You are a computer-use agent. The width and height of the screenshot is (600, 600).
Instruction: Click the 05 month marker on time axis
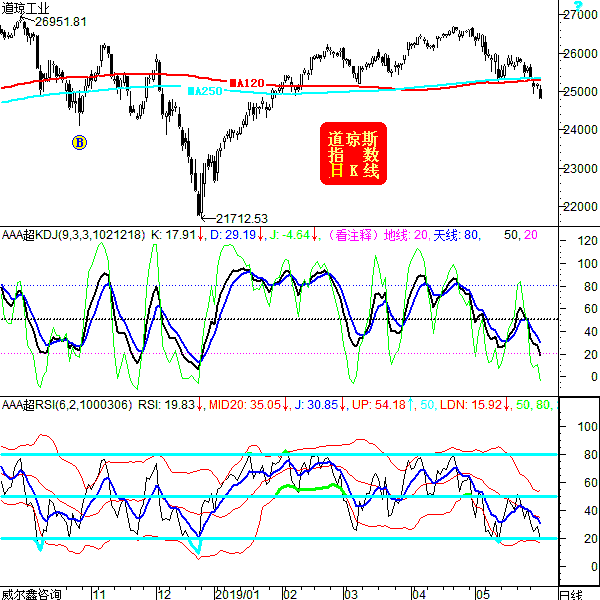483,594
